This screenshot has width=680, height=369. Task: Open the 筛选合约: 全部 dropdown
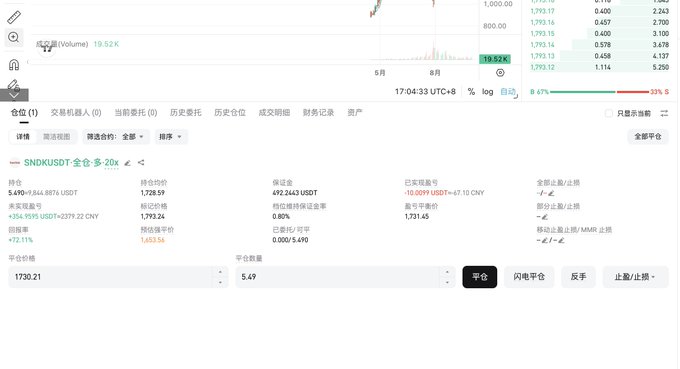point(116,137)
